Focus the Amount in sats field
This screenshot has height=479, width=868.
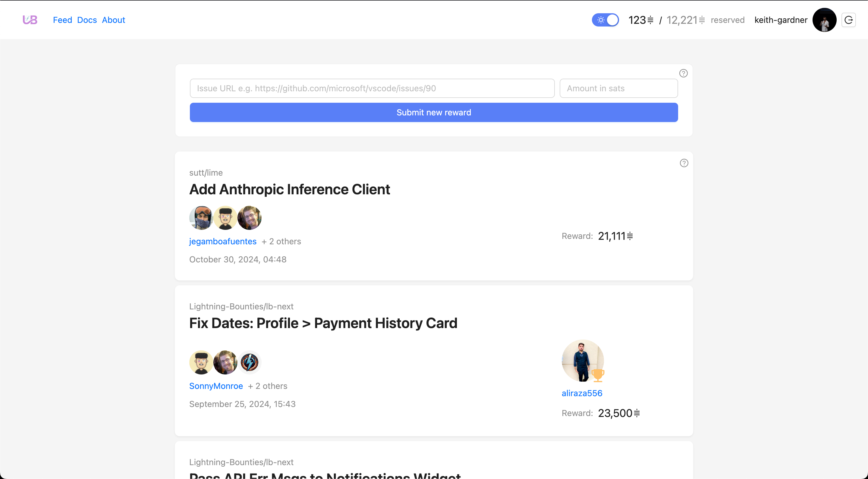[618, 88]
